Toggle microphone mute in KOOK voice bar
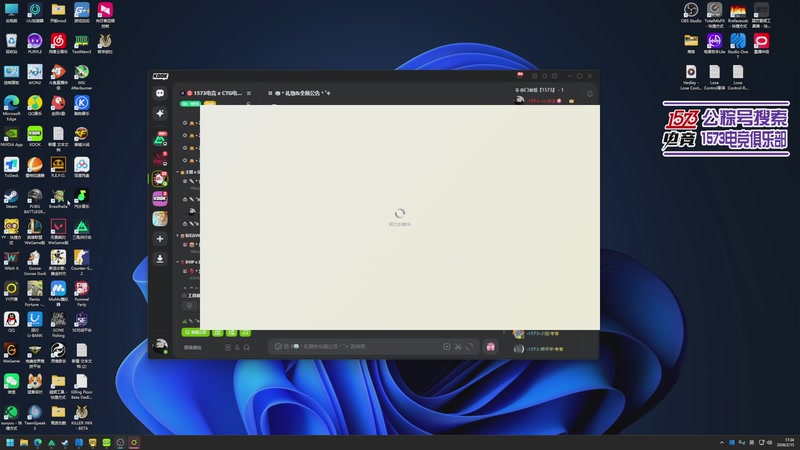Viewport: 800px width, 450px height. tap(237, 347)
